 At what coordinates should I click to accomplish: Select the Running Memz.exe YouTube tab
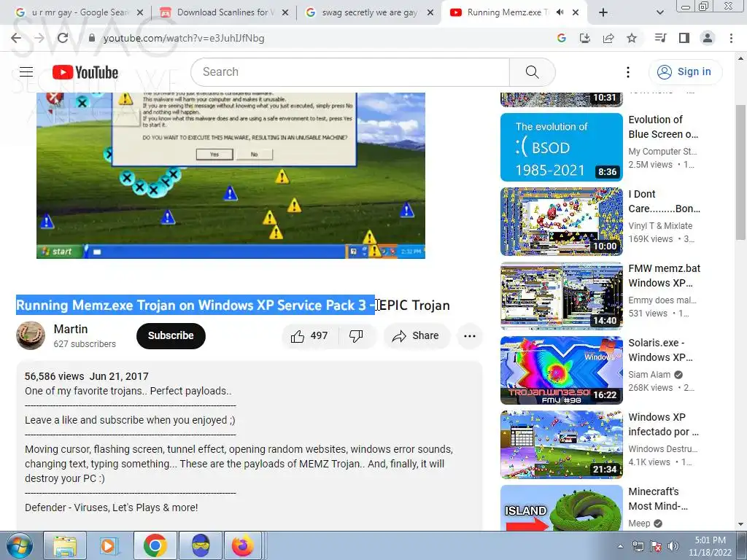pyautogui.click(x=506, y=12)
